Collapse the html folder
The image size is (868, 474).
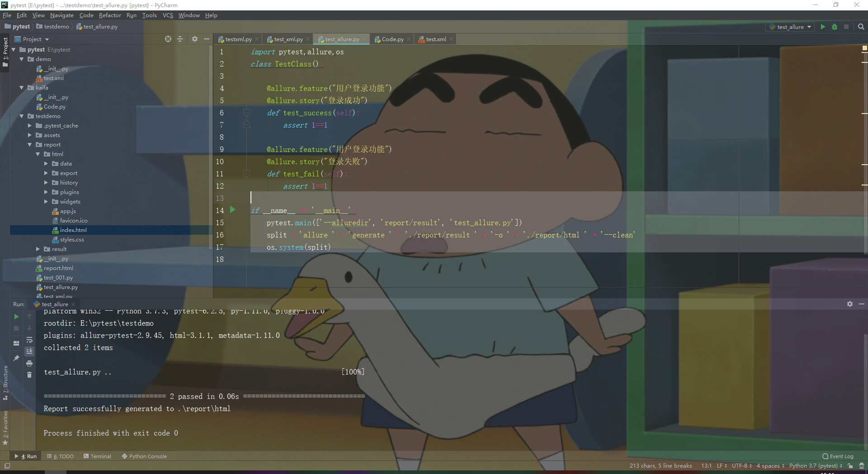(x=38, y=154)
